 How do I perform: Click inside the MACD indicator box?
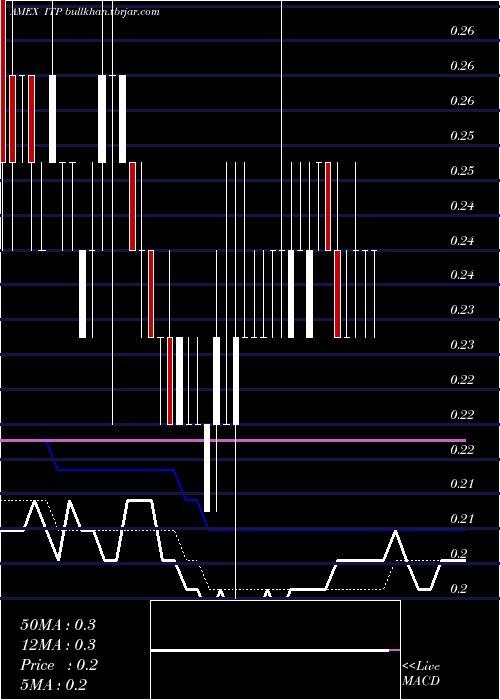pos(275,650)
